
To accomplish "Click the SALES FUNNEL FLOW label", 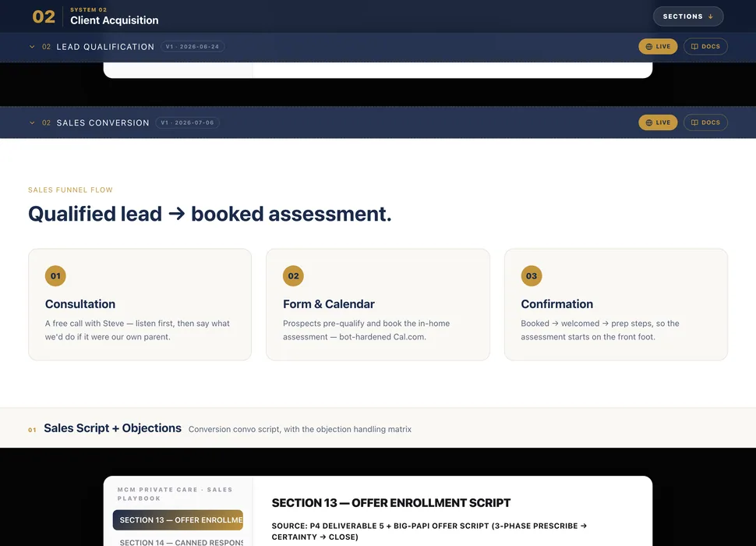I will (70, 190).
